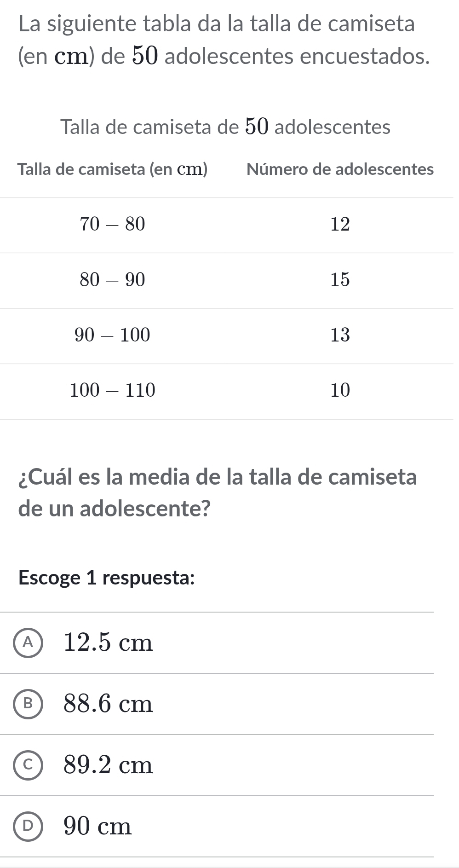This screenshot has height=868, width=459.
Task: Click the frequency value 10 in the table
Action: [340, 391]
